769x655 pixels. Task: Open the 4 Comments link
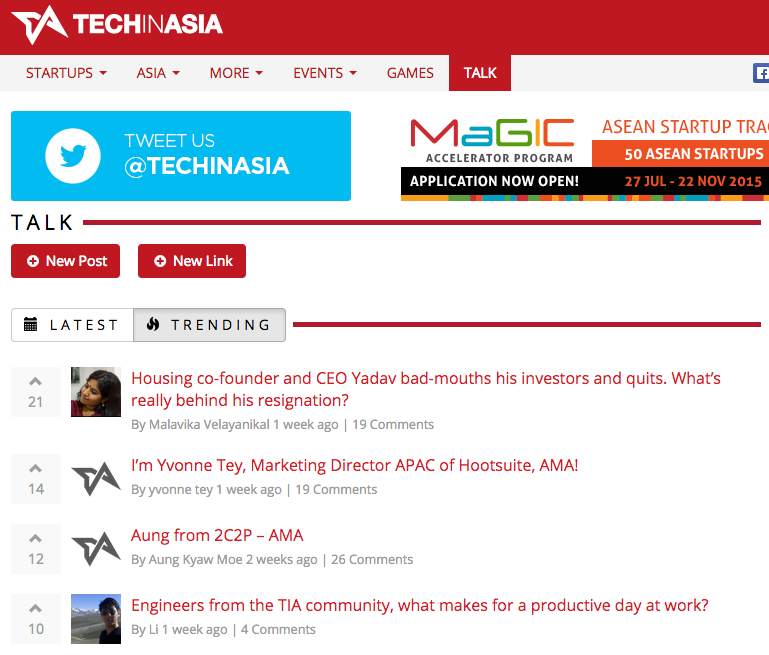coord(278,630)
